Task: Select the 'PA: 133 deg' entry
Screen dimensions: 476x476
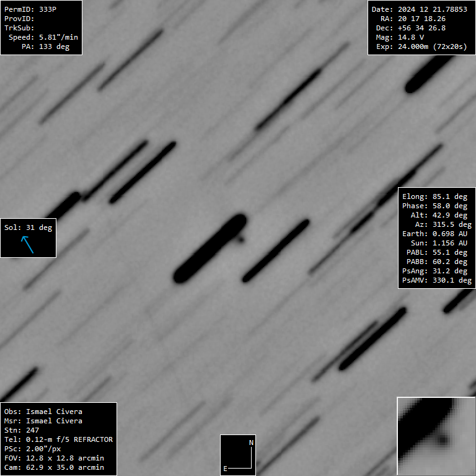Action: coord(45,46)
